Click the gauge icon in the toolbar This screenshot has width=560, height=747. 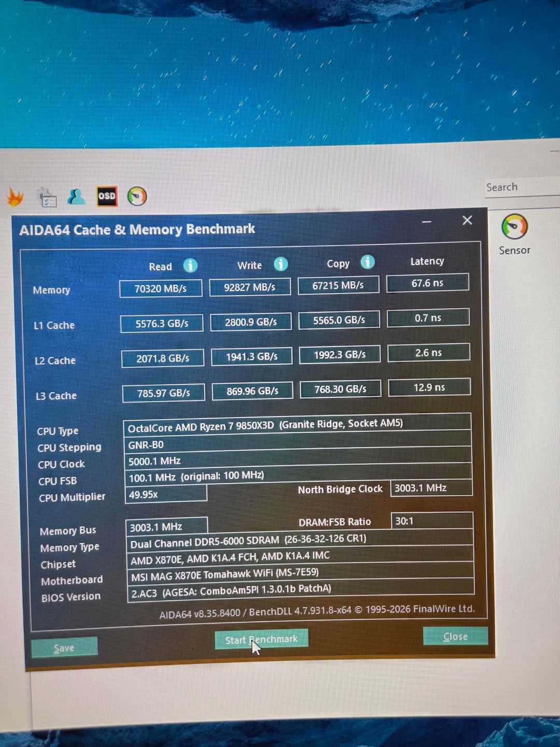click(137, 196)
